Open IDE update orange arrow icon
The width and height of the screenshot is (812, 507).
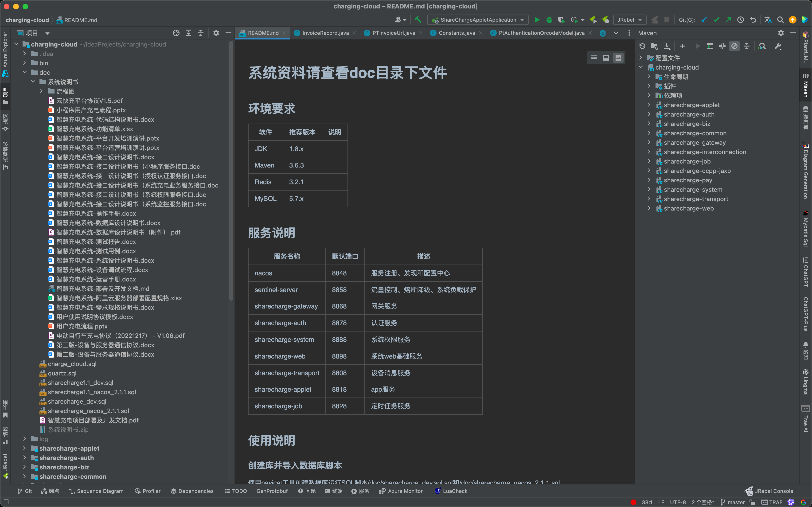coord(792,20)
